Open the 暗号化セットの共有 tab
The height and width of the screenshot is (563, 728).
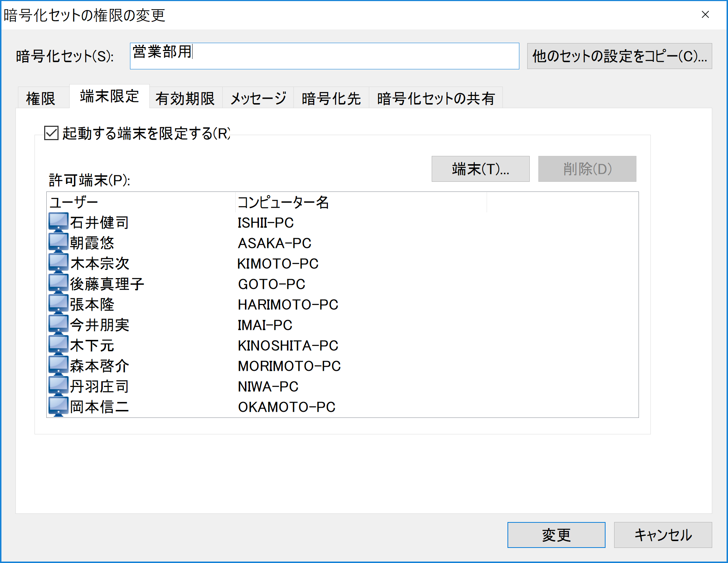coord(435,98)
